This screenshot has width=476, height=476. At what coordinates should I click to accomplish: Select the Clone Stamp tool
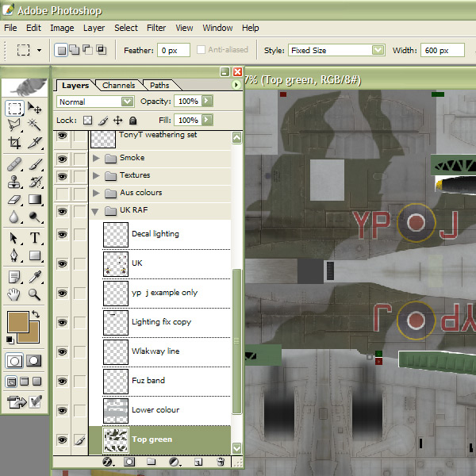tap(14, 182)
